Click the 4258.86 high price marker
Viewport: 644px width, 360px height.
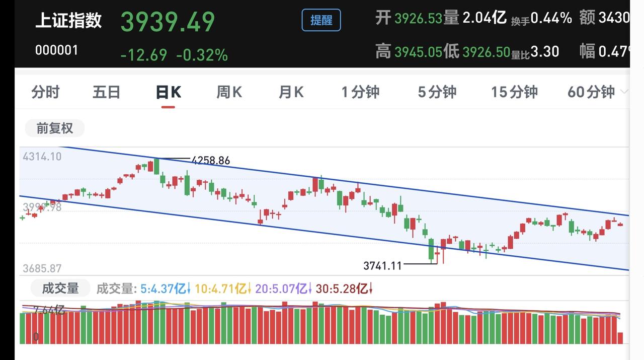211,161
